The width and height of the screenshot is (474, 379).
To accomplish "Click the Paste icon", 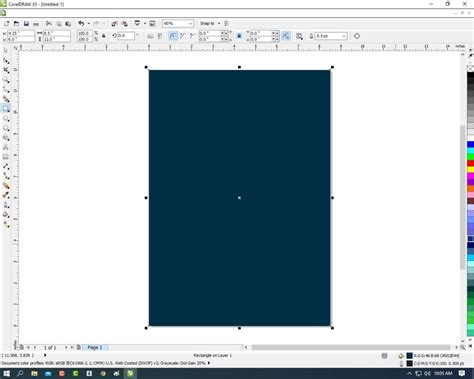I will (68, 23).
